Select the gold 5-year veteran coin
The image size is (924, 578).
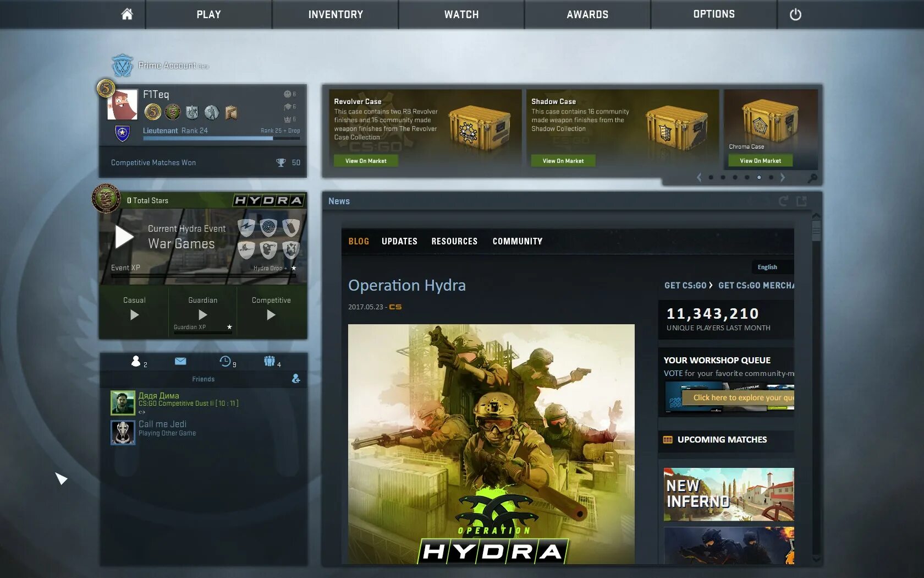coord(152,112)
